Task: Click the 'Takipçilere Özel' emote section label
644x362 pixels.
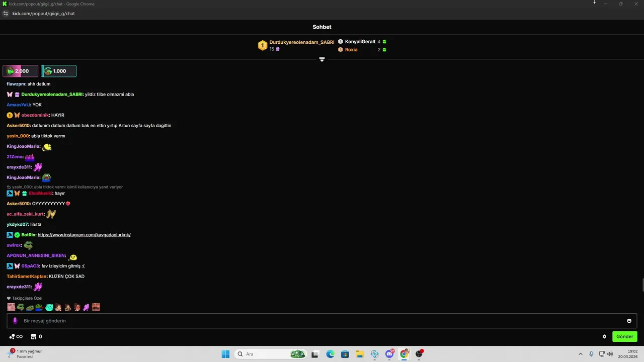Action: (x=27, y=298)
